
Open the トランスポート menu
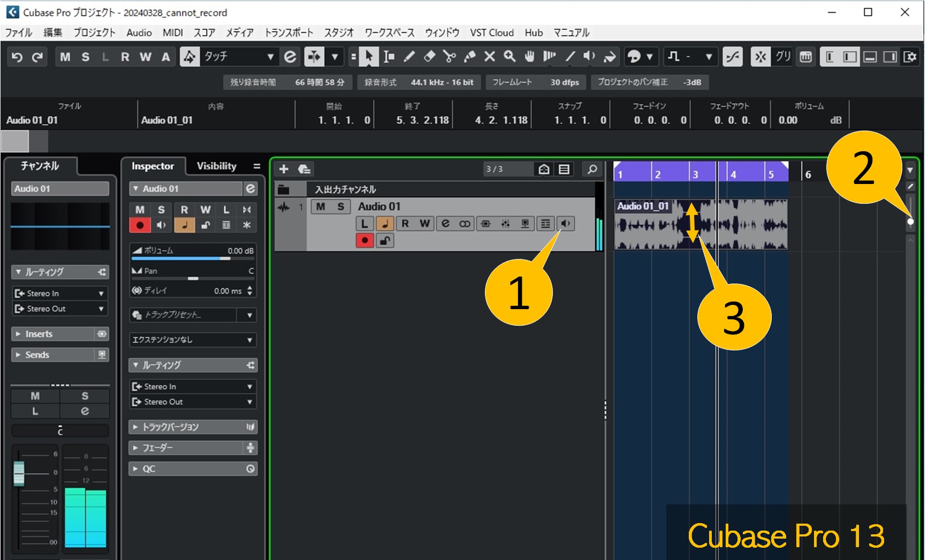click(x=289, y=33)
